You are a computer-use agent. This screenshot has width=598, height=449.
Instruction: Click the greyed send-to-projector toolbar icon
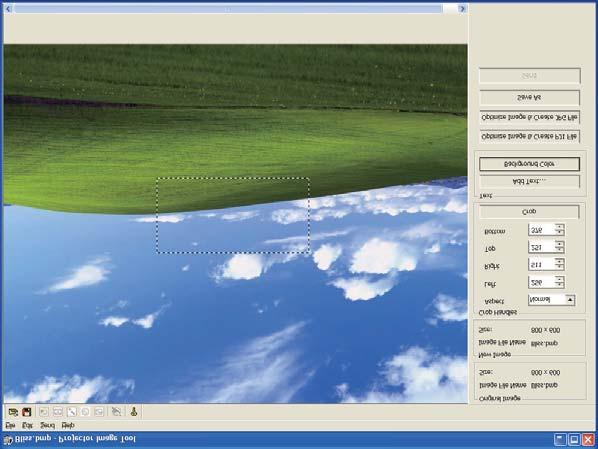point(117,412)
